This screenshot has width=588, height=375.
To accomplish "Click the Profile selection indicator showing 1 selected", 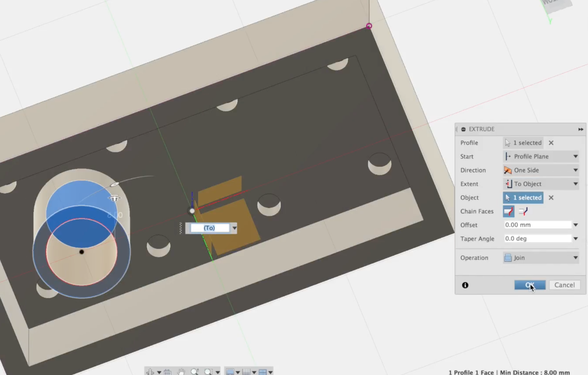I will pyautogui.click(x=523, y=143).
